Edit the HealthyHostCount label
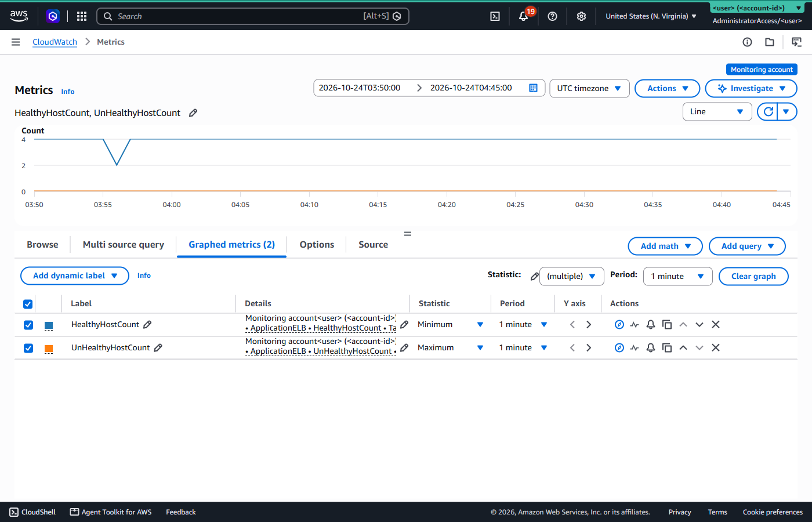Viewport: 812px width, 522px height. pos(147,324)
